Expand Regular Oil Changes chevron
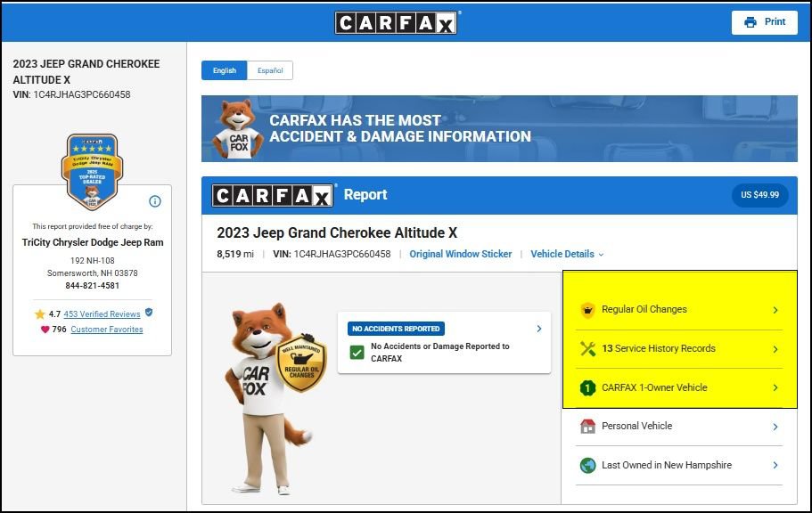812x513 pixels. pos(775,310)
